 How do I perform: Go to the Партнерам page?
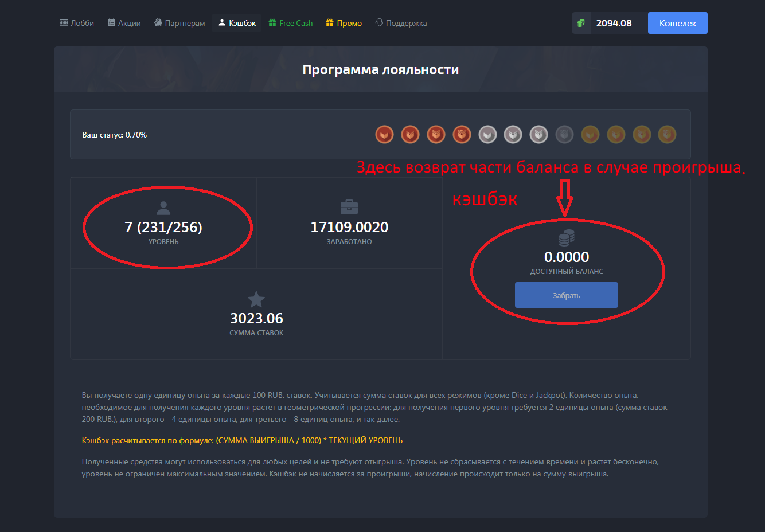coord(179,23)
